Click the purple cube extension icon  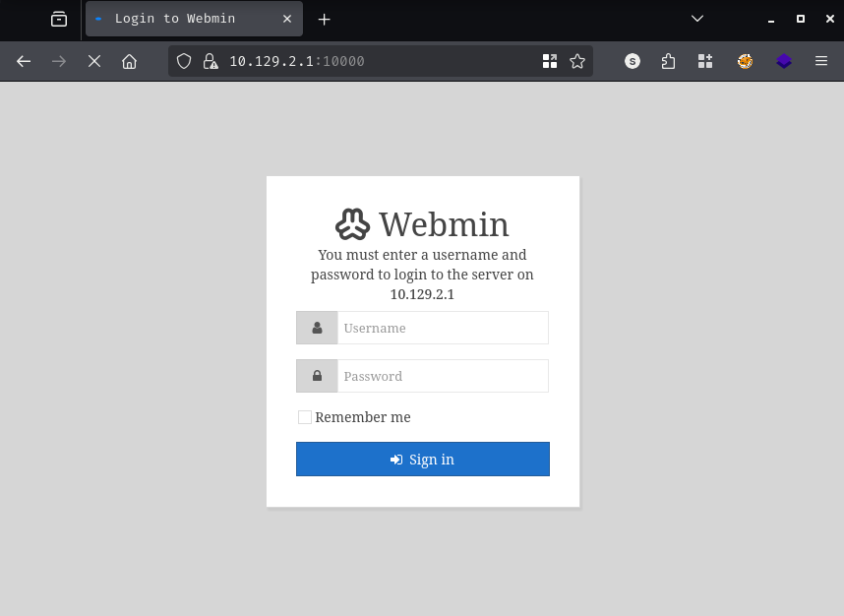784,61
